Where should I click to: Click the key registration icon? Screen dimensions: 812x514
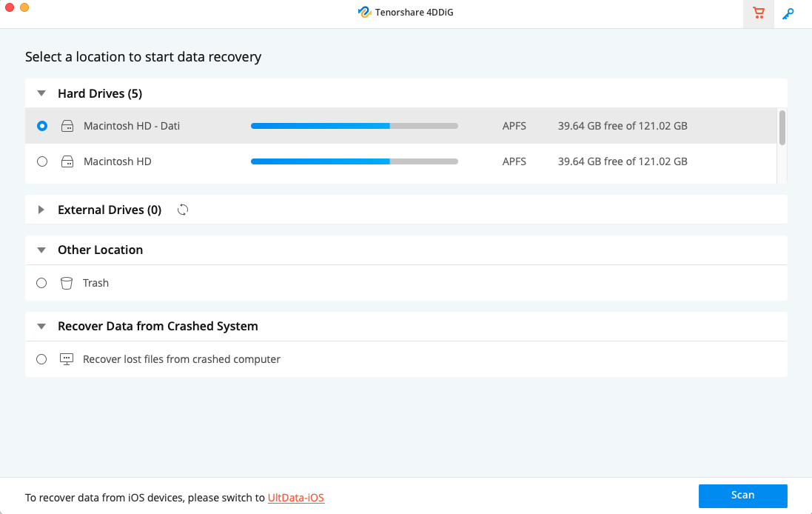tap(788, 13)
